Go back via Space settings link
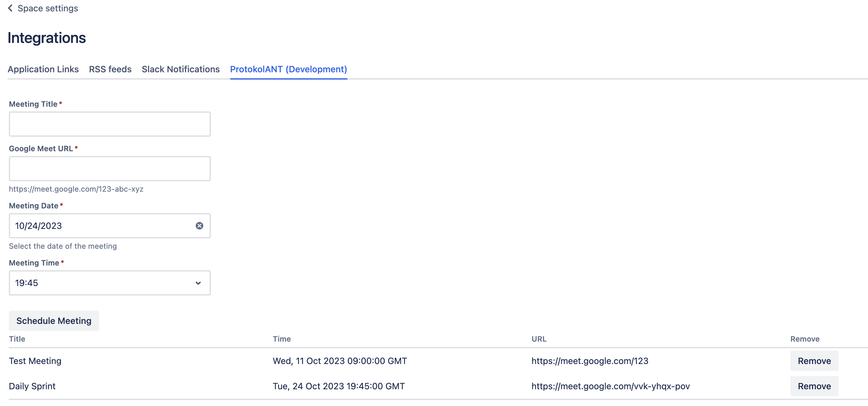Screen dimensions: 868x406 click(48, 8)
